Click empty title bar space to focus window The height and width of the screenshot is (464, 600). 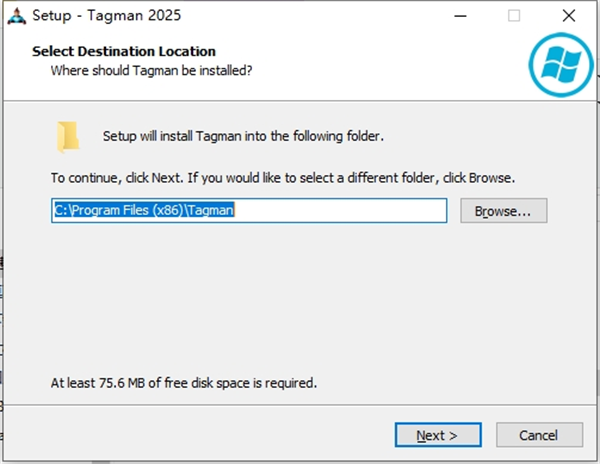(x=300, y=16)
